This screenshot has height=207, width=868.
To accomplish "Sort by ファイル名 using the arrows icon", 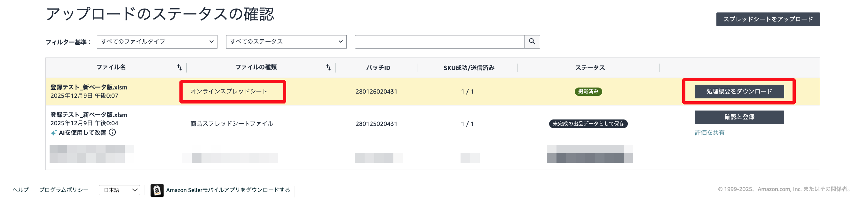I will tap(179, 67).
